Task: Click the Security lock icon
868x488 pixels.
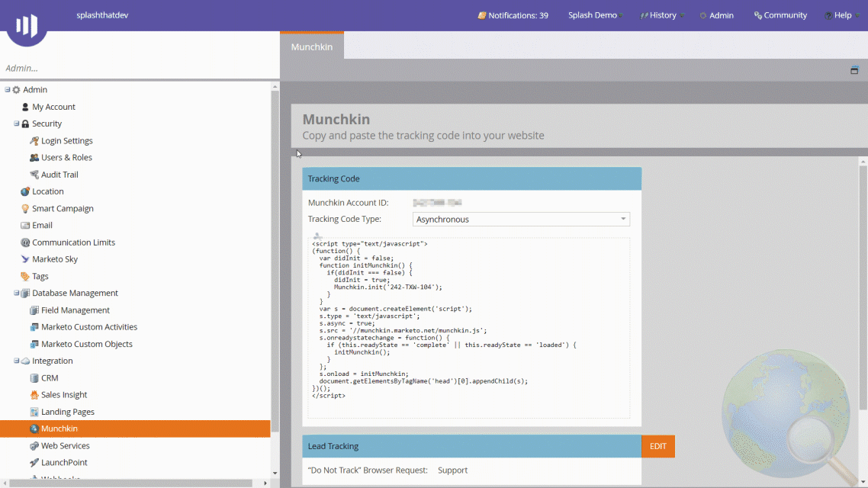Action: (25, 124)
